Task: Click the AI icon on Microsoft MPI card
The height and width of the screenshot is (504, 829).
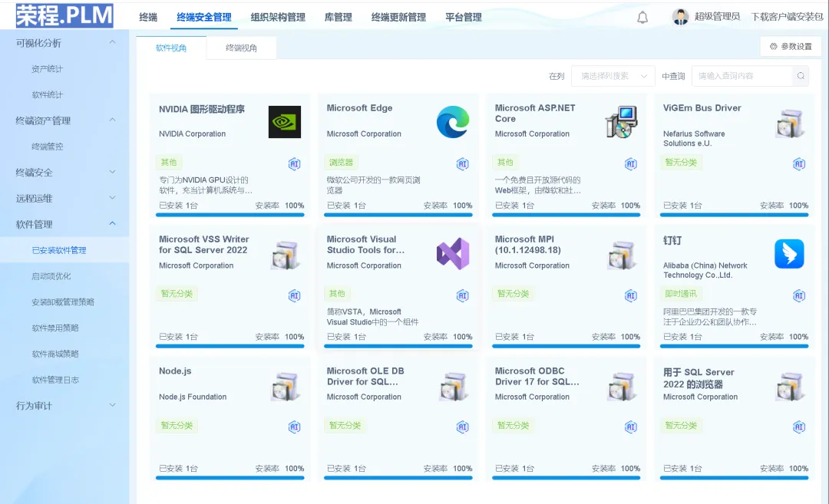Action: (631, 295)
